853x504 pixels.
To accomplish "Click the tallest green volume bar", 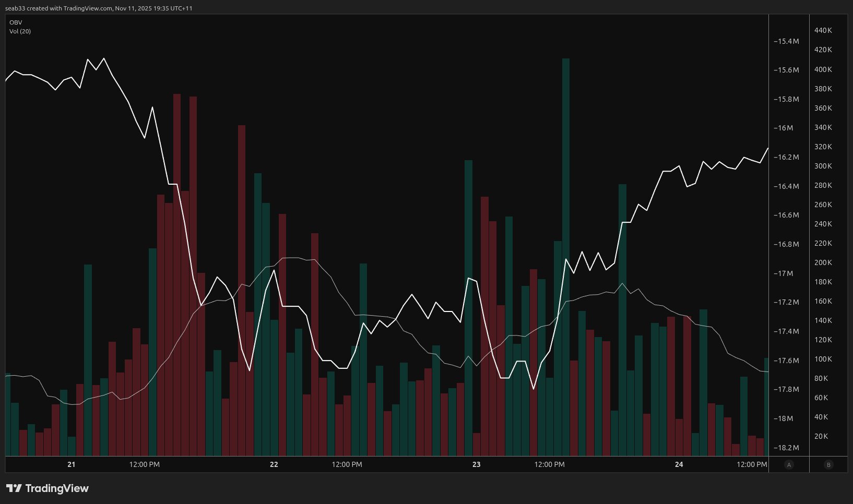I will [566, 256].
